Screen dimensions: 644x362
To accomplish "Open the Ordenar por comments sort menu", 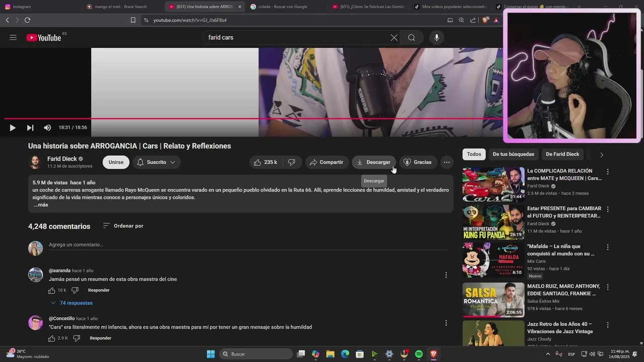I will click(123, 226).
